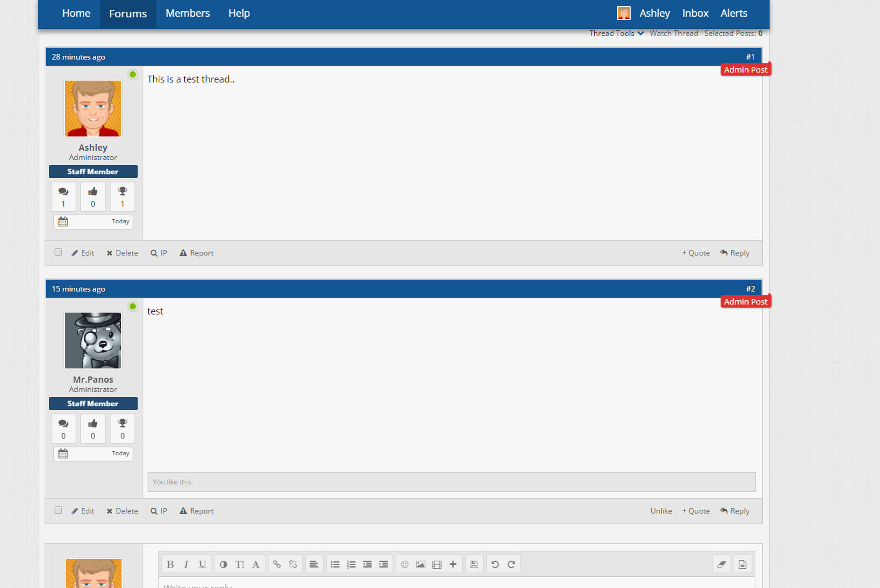
Task: Open text alignment options in editor
Action: point(314,564)
